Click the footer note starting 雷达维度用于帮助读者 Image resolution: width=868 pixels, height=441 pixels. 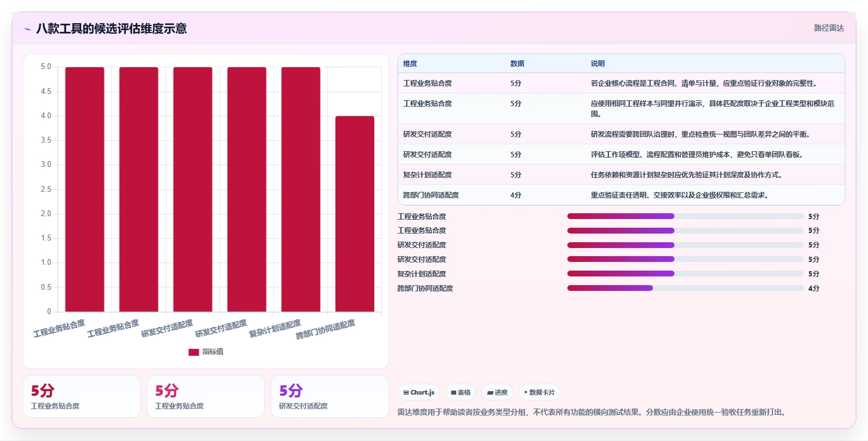(591, 412)
